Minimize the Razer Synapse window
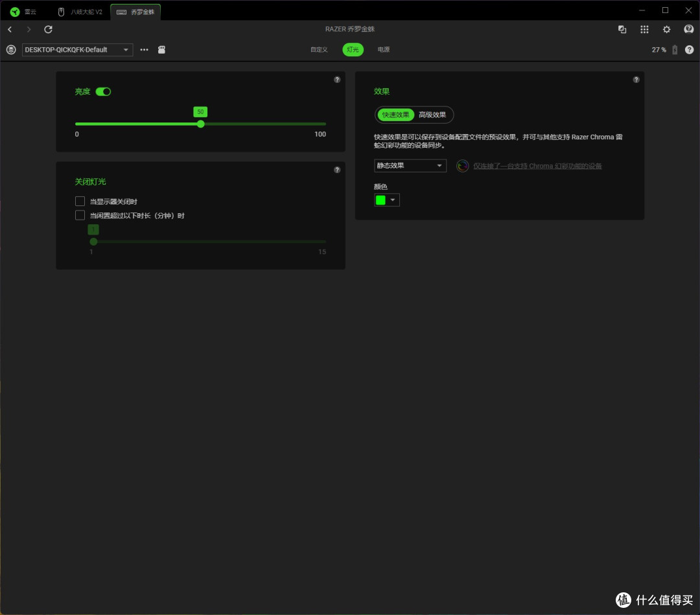The image size is (700, 615). [x=642, y=10]
